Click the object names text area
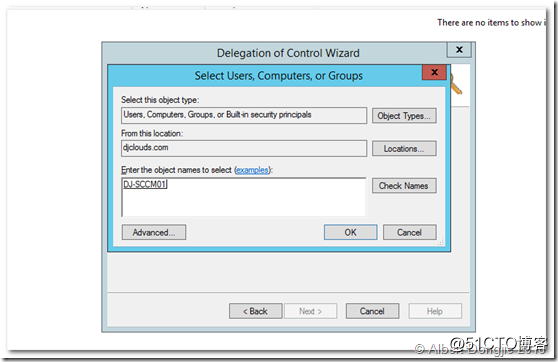Screen dimensions: 558x362 pyautogui.click(x=244, y=197)
